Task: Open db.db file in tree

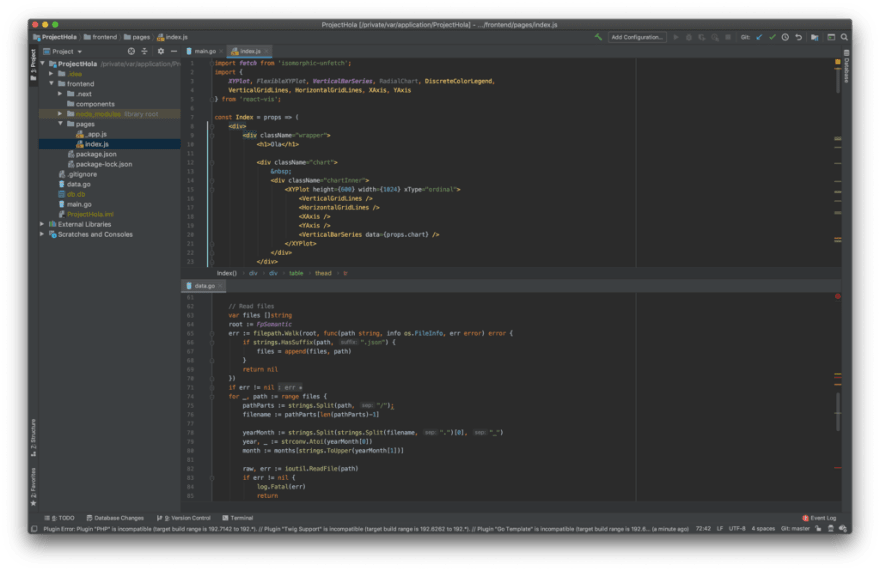Action: coord(72,194)
